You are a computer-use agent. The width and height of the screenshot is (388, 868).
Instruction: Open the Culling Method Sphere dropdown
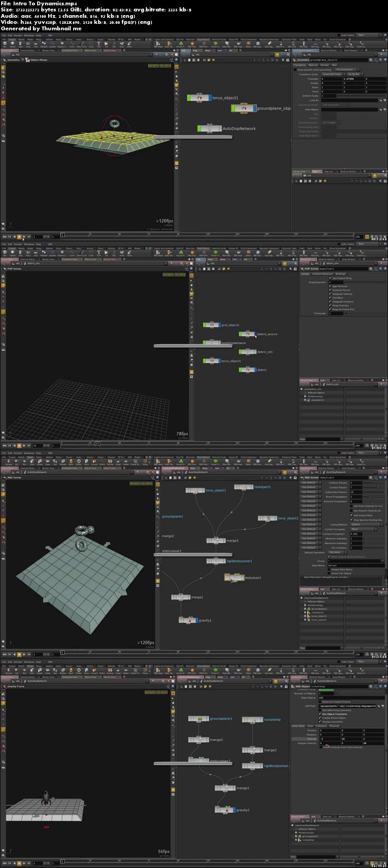click(366, 525)
